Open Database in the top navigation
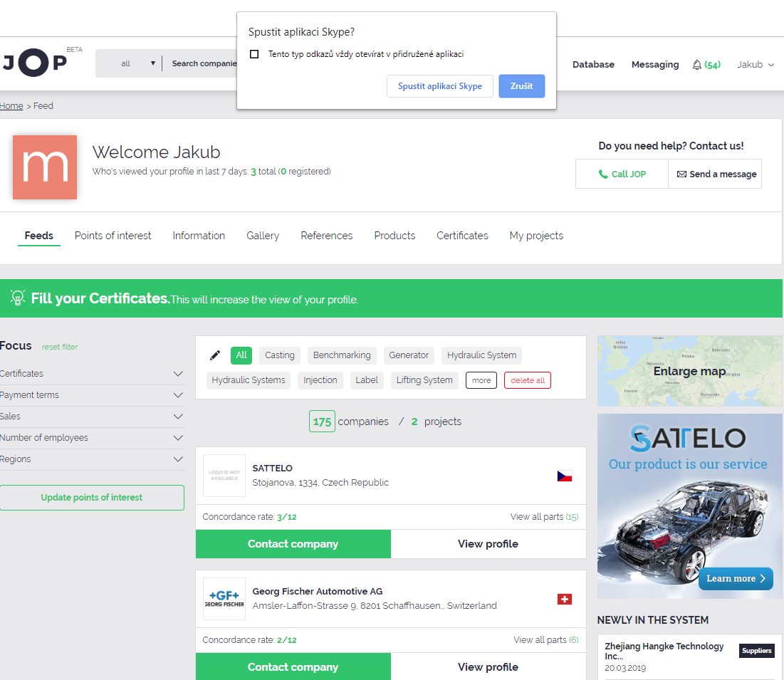 [x=593, y=65]
